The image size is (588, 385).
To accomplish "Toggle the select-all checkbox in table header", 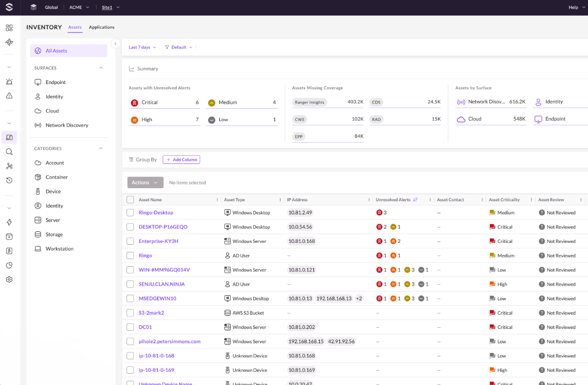I will pos(130,200).
